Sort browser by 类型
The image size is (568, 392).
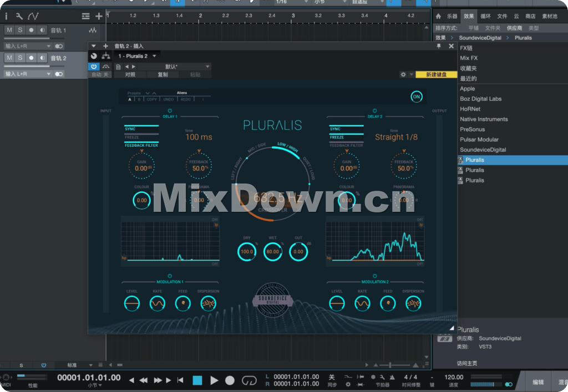(534, 28)
